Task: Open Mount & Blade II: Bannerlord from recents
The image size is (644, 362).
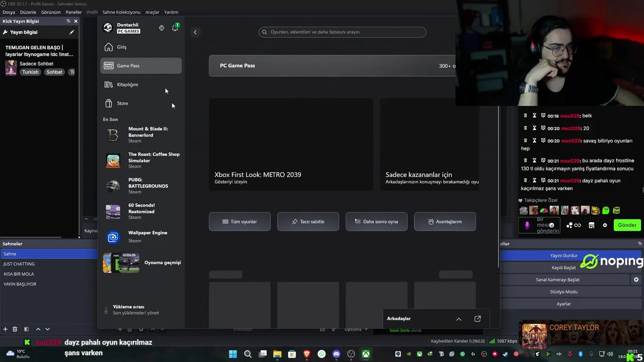Action: 141,135
